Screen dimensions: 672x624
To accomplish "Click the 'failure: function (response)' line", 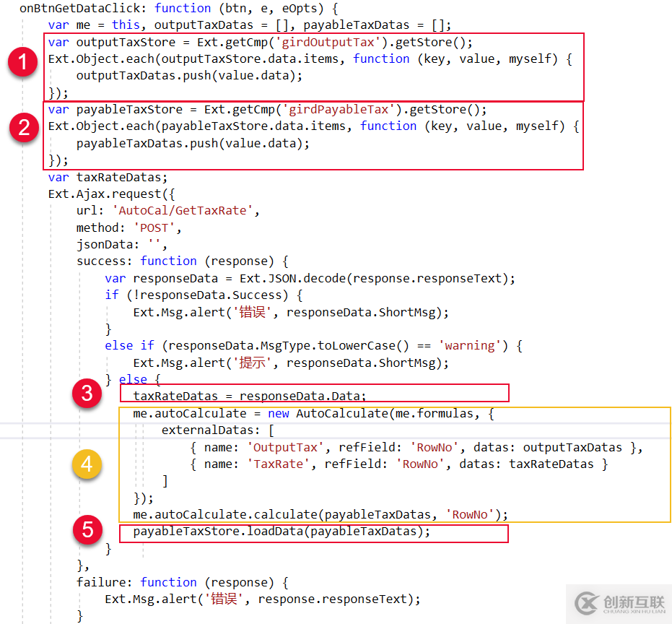I will point(183,582).
